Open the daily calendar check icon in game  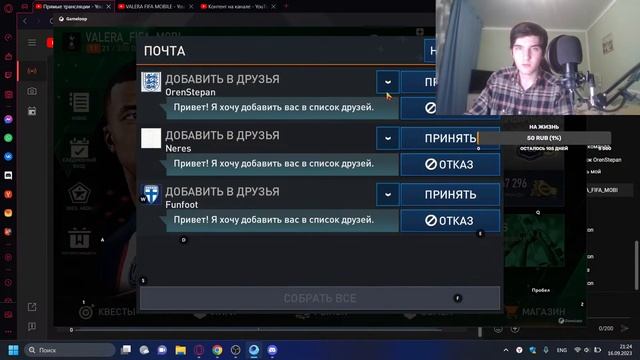79,149
